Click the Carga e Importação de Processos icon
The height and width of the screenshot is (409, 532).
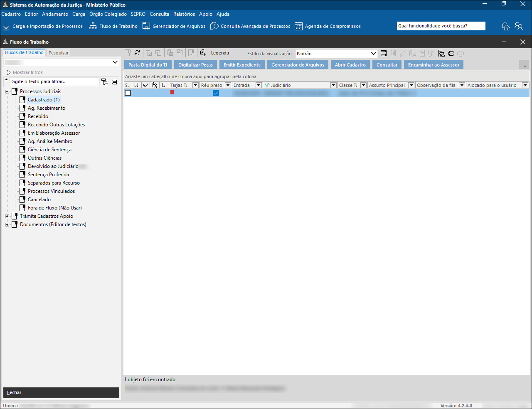point(6,26)
